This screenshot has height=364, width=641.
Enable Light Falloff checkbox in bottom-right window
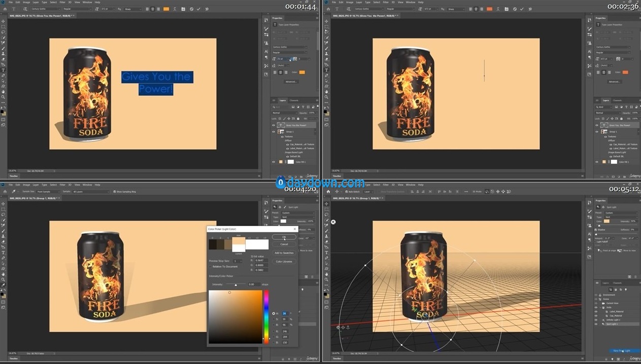point(595,241)
